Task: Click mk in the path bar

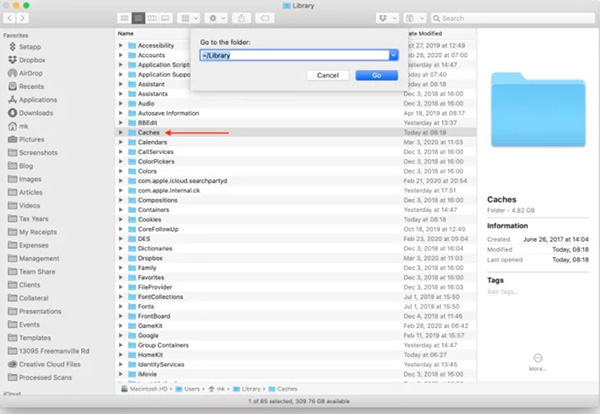Action: coord(217,389)
